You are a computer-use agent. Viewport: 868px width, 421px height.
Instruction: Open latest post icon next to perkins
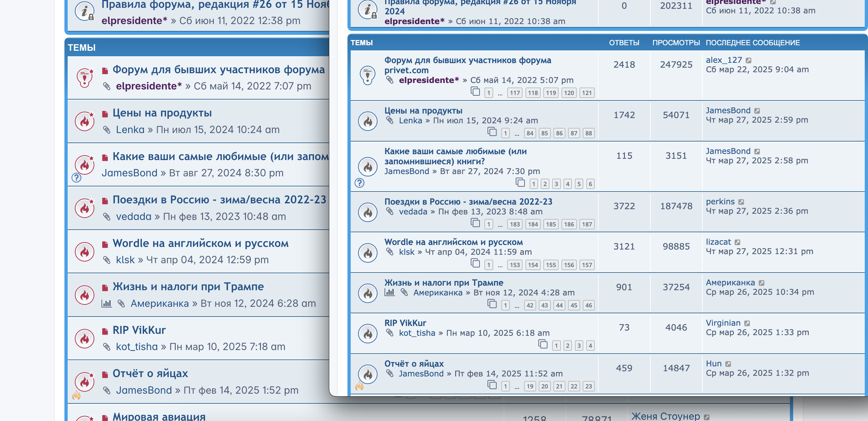click(x=741, y=202)
